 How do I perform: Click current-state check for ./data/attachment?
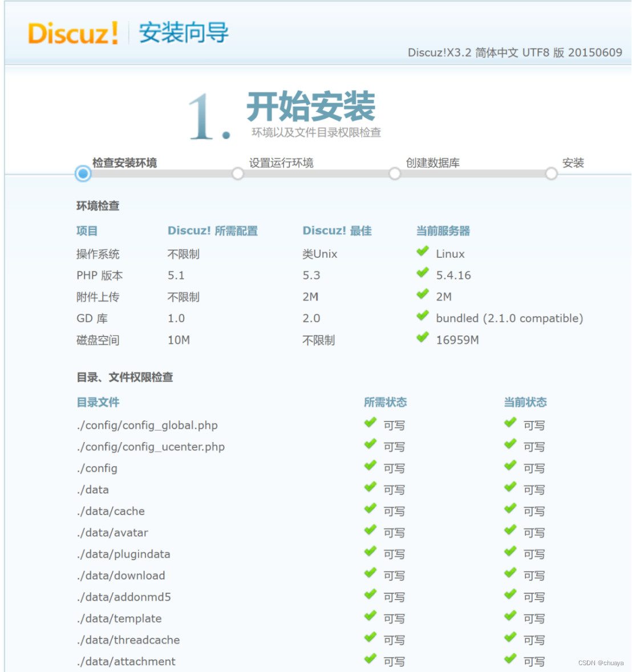(511, 659)
